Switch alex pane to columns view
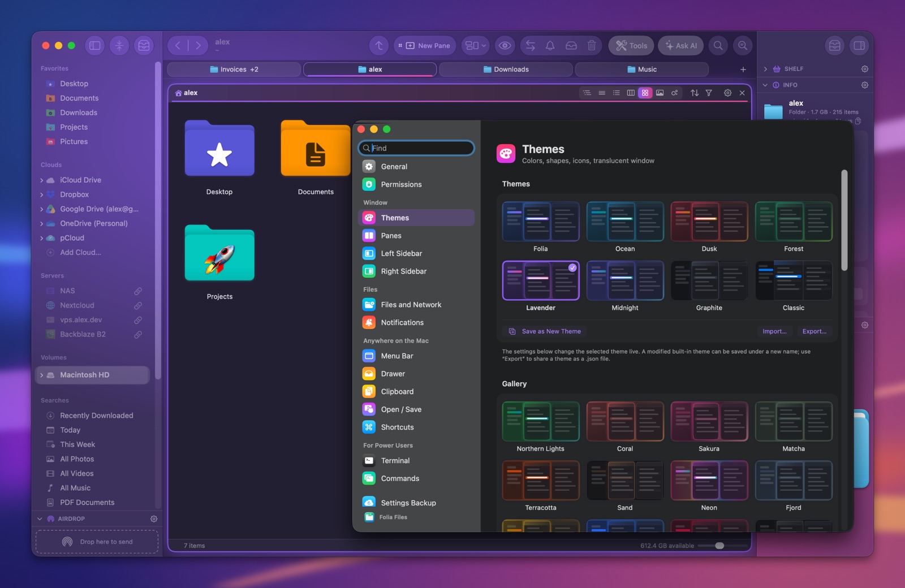Screen dimensions: 905x588 (631, 93)
